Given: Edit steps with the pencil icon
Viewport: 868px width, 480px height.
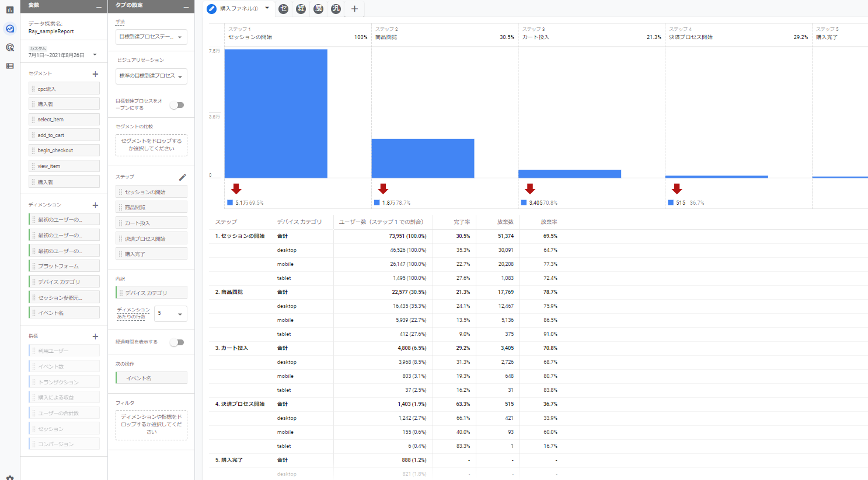Looking at the screenshot, I should [182, 177].
